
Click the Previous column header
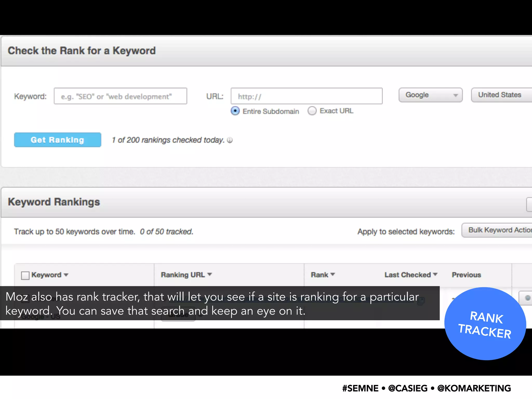[466, 275]
